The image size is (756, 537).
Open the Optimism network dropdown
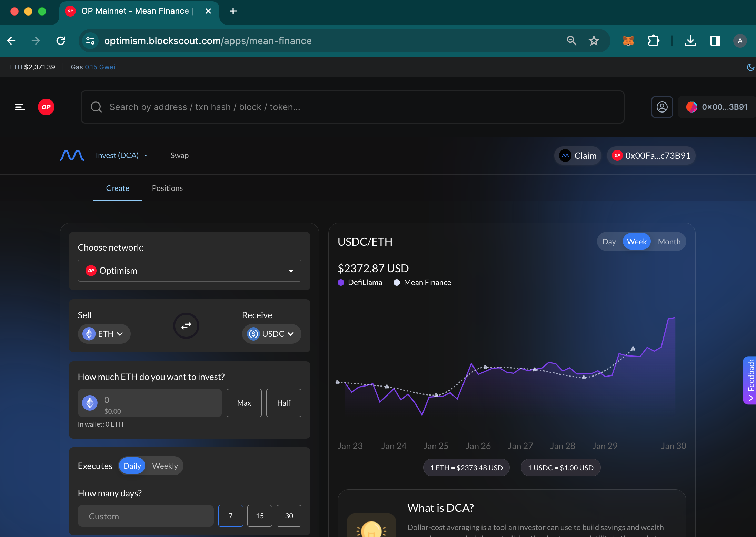pos(189,271)
